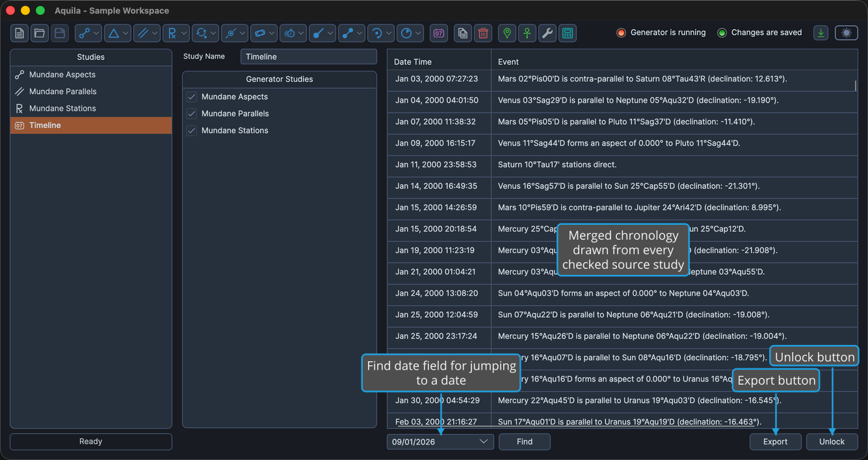Viewport: 868px width, 460px height.
Task: Click the open folder toolbar icon
Action: click(x=40, y=33)
